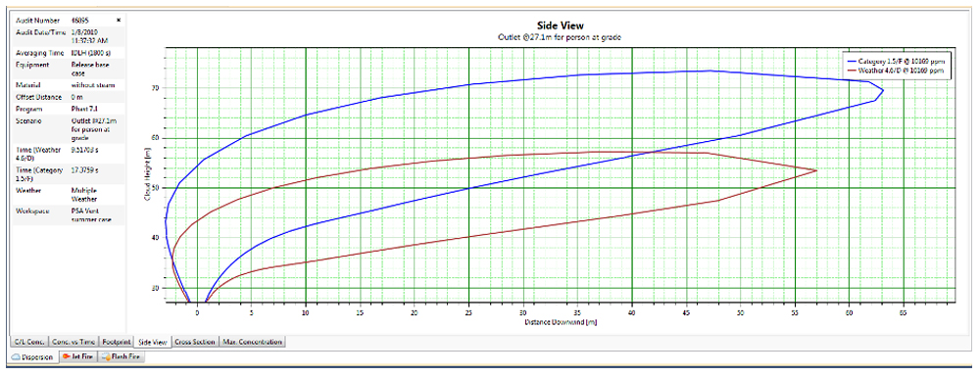The image size is (980, 376).
Task: Open the Footprint tab
Action: [x=118, y=342]
